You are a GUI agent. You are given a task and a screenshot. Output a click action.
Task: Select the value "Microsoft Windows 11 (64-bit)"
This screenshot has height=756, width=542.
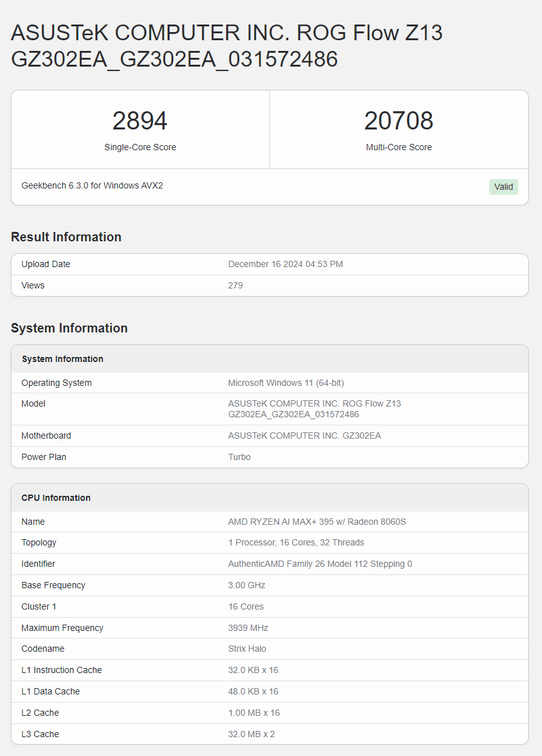coord(286,383)
